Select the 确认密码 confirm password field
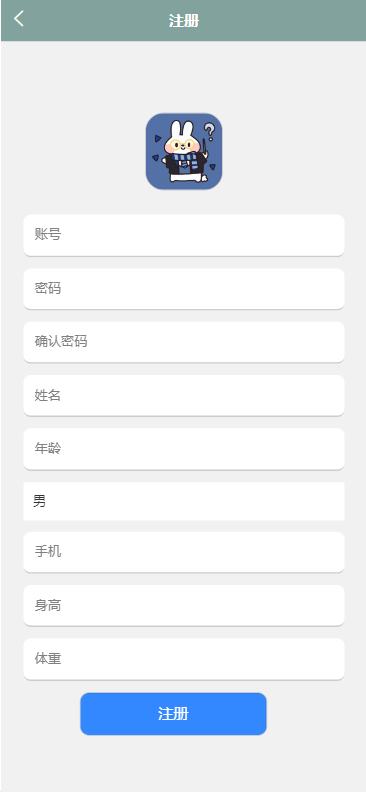The image size is (366, 792). pos(184,342)
